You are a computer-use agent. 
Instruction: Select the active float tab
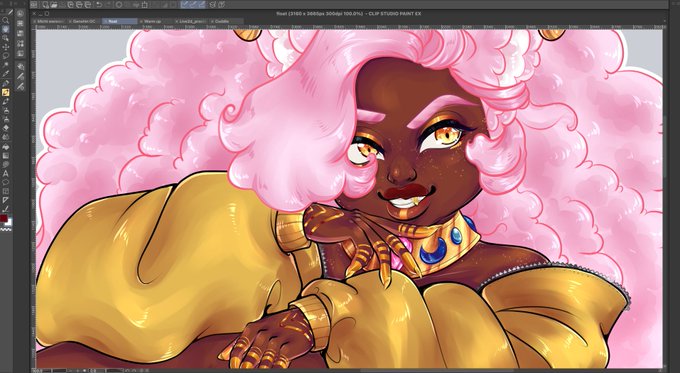click(x=120, y=21)
